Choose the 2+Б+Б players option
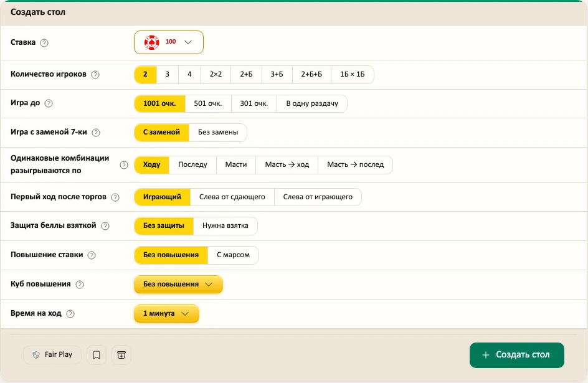 (x=311, y=74)
